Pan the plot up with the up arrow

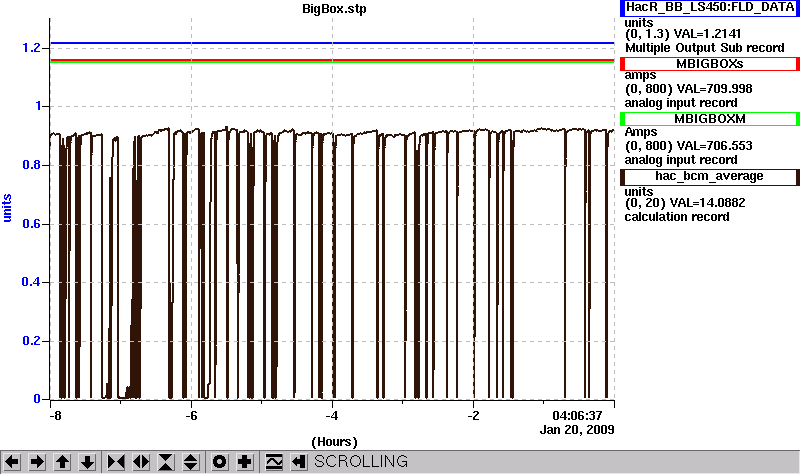62,462
